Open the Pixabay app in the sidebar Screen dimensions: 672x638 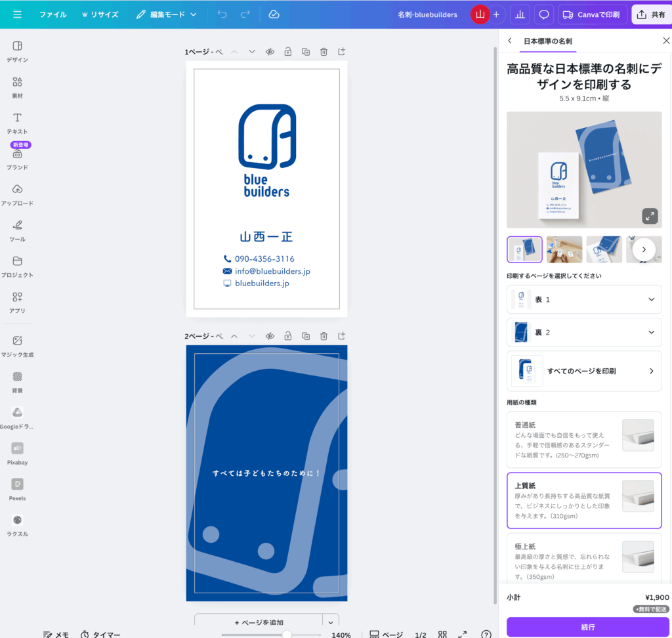[17, 453]
